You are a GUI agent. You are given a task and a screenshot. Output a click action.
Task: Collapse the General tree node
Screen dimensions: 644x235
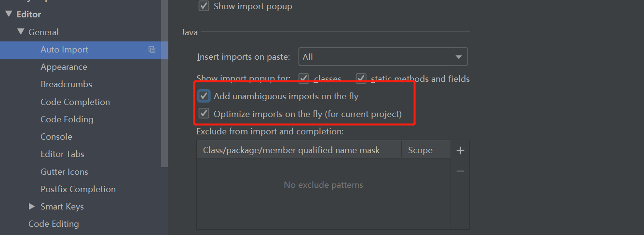20,32
